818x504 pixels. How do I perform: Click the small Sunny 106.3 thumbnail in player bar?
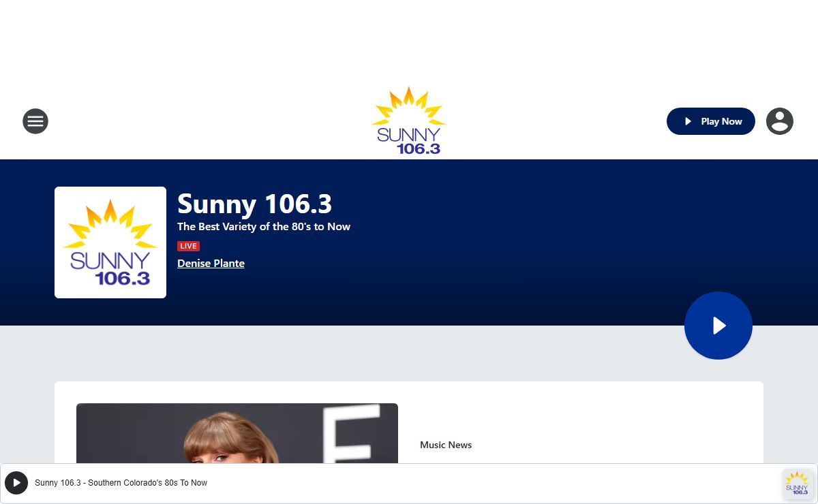tap(798, 484)
